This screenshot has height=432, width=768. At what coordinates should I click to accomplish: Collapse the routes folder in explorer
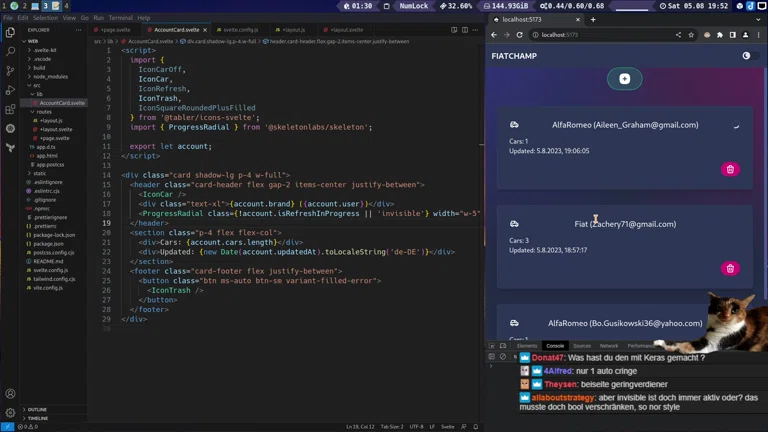pos(43,112)
